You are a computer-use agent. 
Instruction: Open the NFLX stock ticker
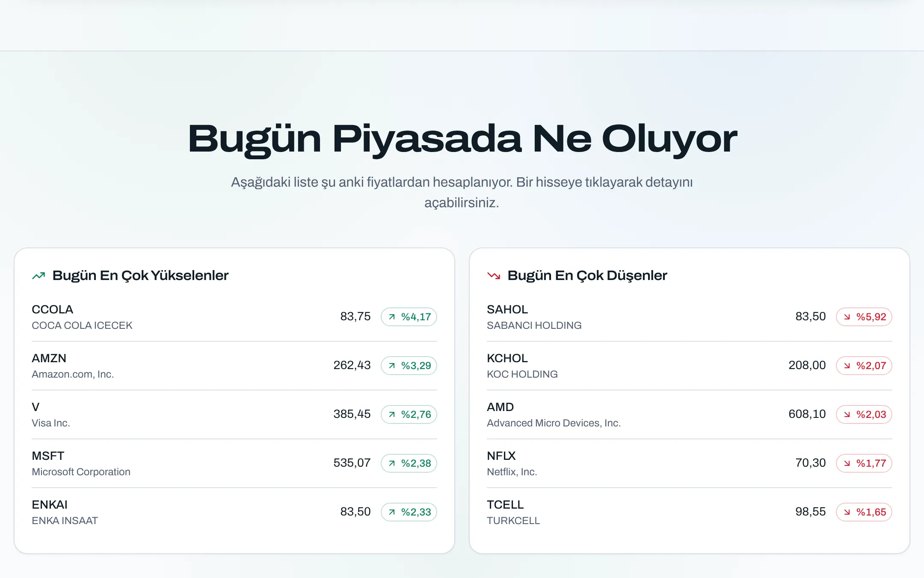[501, 456]
